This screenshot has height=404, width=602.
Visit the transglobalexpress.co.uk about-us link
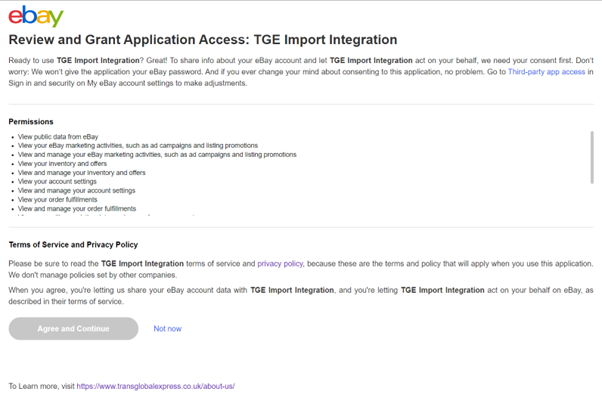pyautogui.click(x=155, y=386)
